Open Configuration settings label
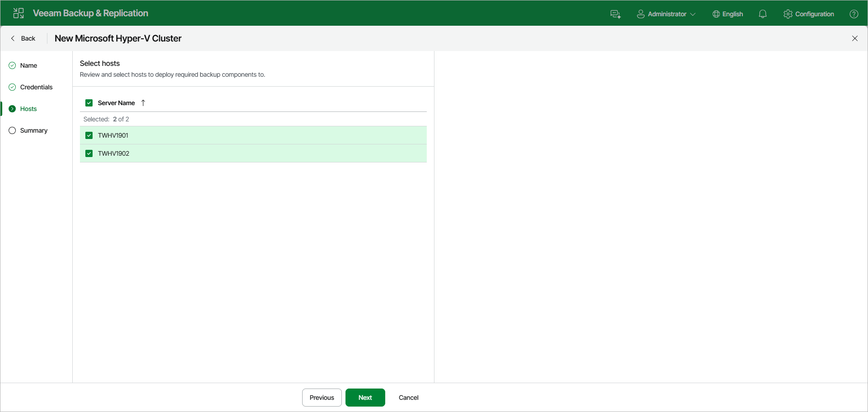Image resolution: width=868 pixels, height=412 pixels. pos(815,14)
